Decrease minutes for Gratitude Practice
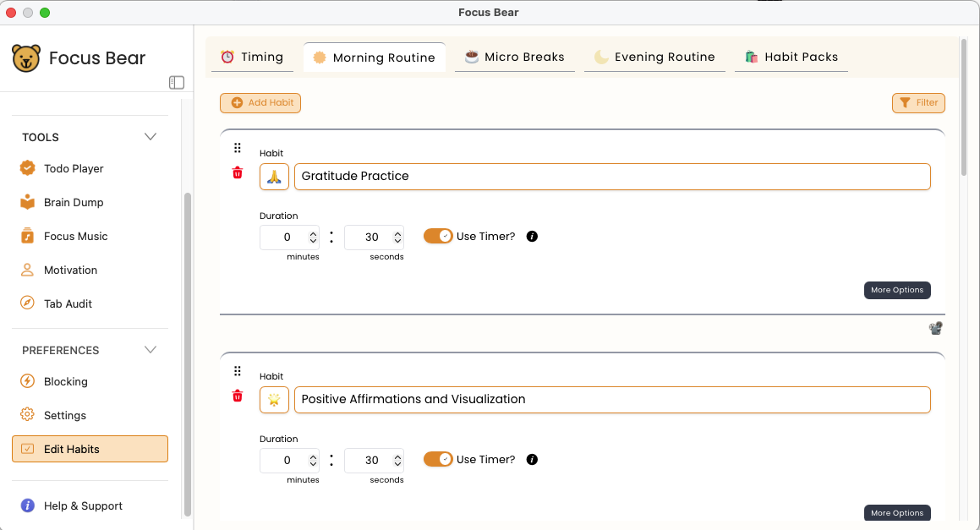 (313, 241)
